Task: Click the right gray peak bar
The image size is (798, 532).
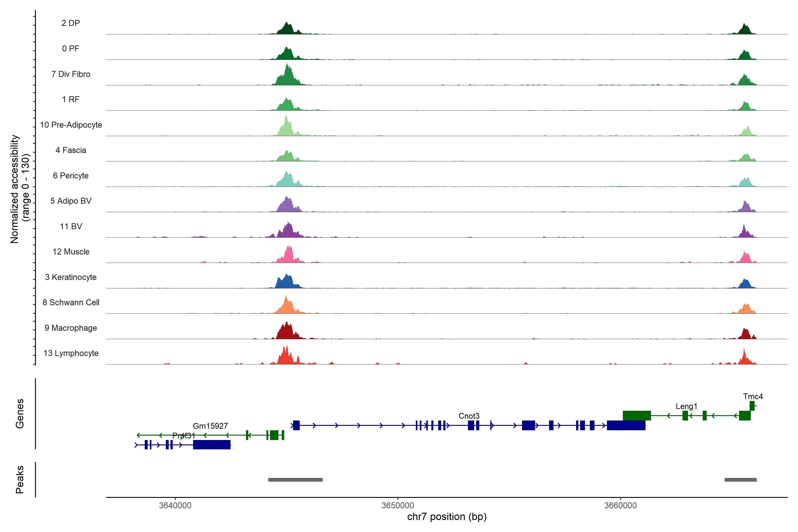Action: tap(740, 480)
